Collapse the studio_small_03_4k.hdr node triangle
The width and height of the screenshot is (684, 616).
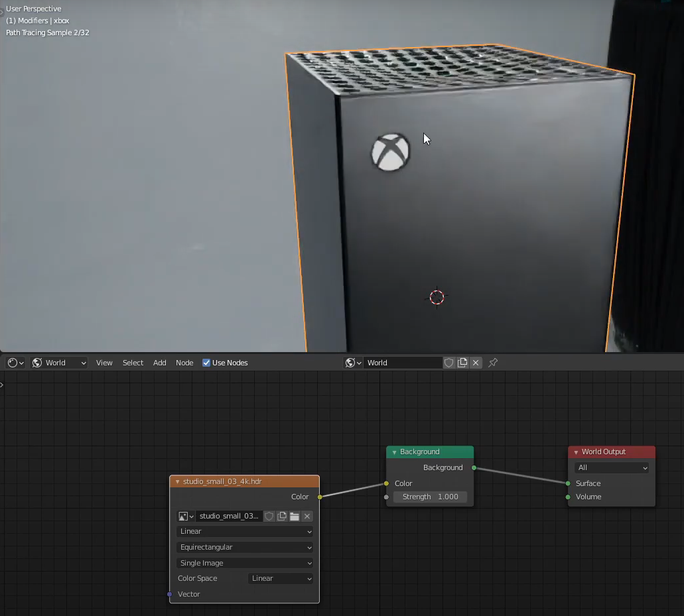coord(177,482)
